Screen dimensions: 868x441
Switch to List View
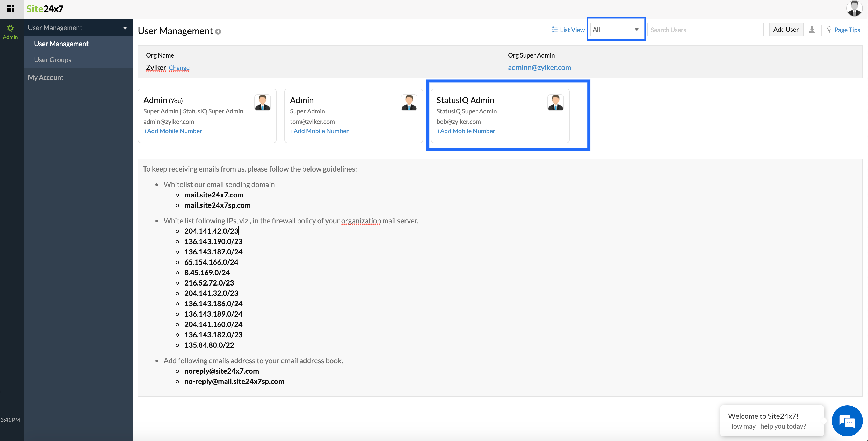(x=568, y=30)
